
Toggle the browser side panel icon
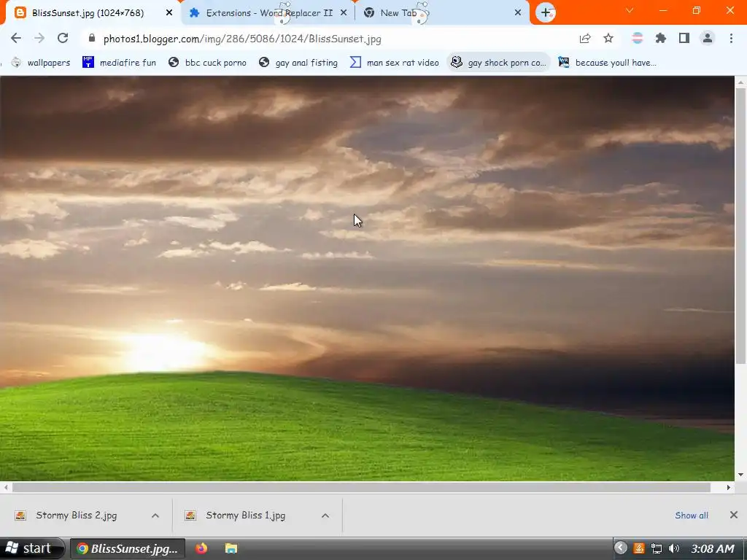point(684,39)
